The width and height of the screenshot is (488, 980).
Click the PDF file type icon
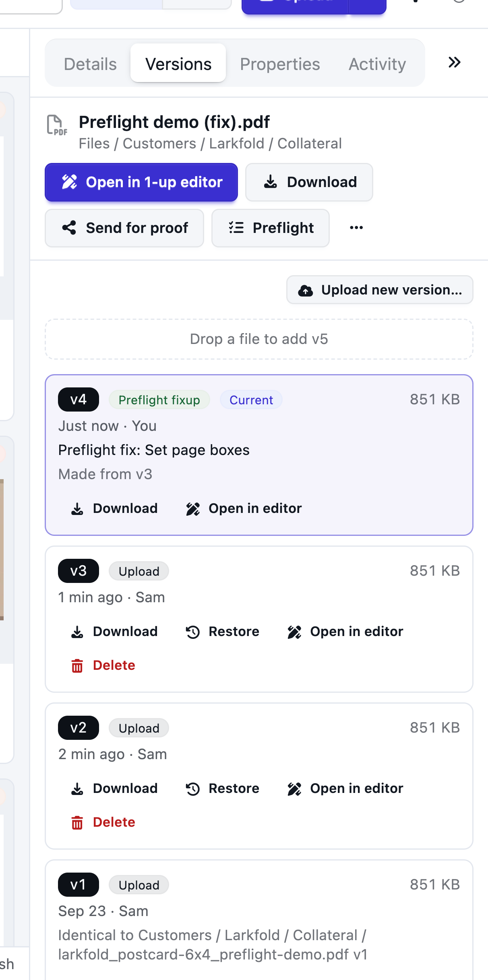pyautogui.click(x=57, y=125)
